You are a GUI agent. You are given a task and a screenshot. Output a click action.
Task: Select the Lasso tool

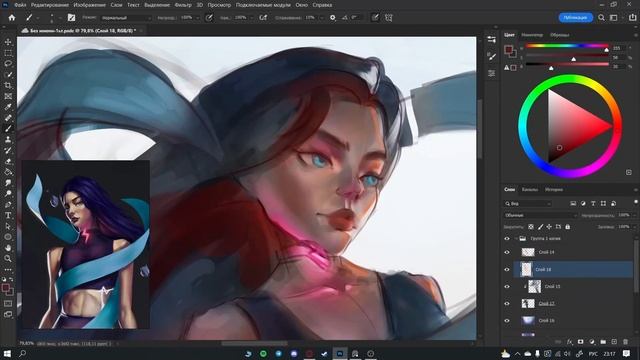(x=8, y=64)
